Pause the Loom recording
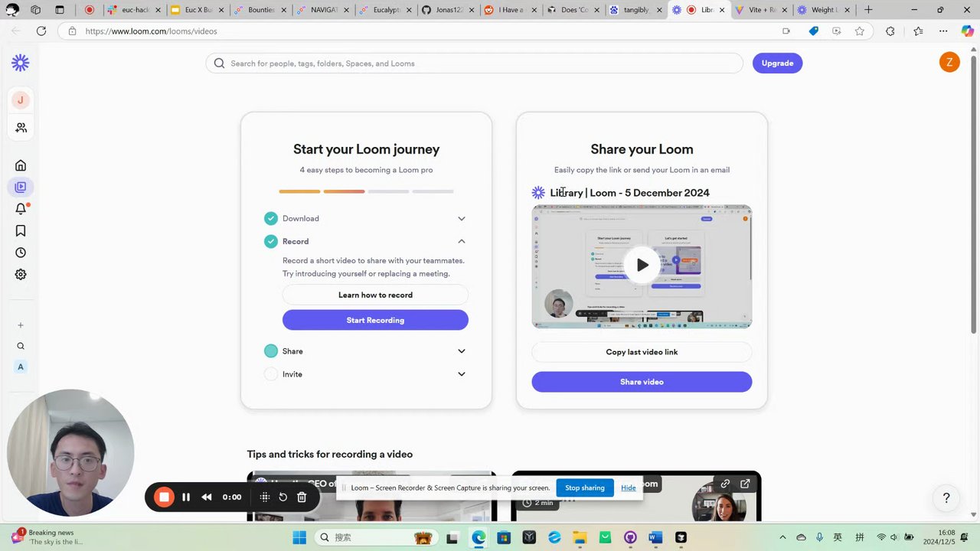 click(x=185, y=497)
